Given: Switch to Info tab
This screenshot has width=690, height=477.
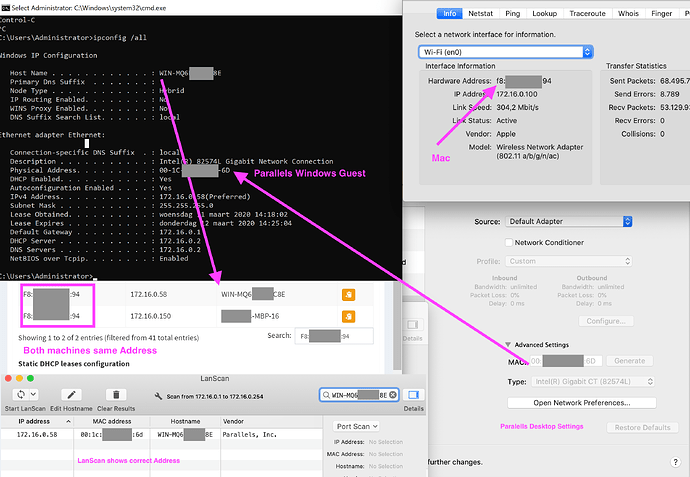Looking at the screenshot, I should point(449,14).
